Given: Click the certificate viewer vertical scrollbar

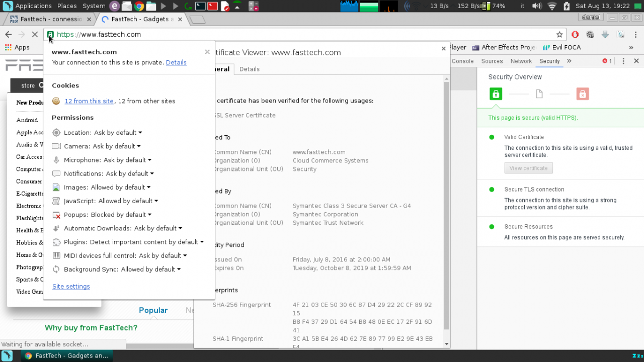Looking at the screenshot, I should 446,206.
